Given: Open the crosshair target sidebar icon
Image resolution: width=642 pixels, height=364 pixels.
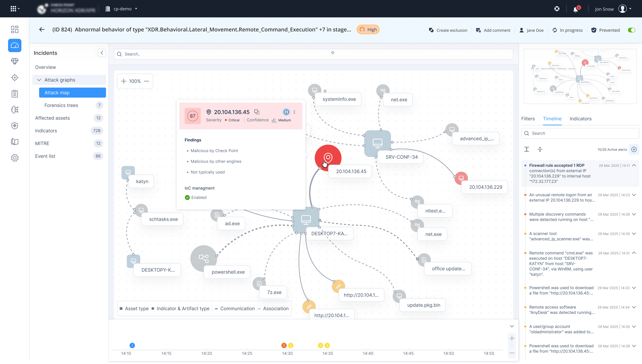Looking at the screenshot, I should coord(15,78).
